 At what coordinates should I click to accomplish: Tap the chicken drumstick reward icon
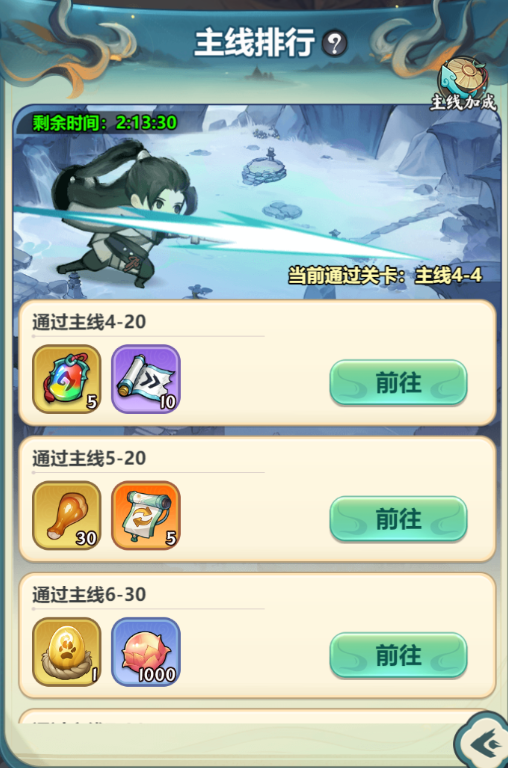[x=67, y=515]
